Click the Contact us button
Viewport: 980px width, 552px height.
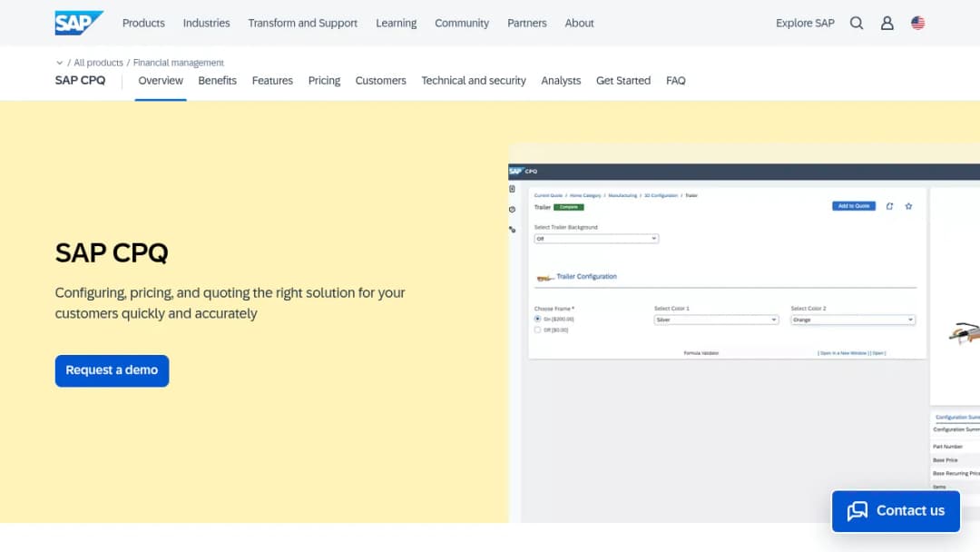tap(896, 511)
